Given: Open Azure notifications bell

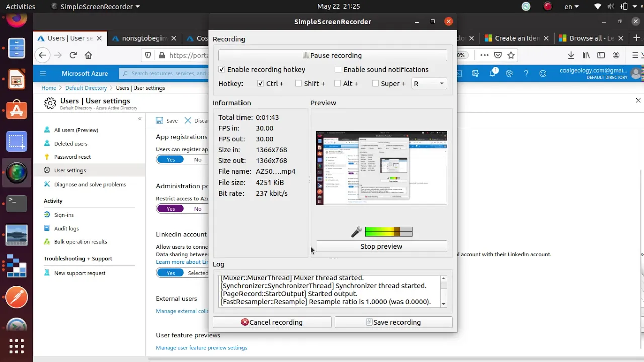Looking at the screenshot, I should coord(493,73).
